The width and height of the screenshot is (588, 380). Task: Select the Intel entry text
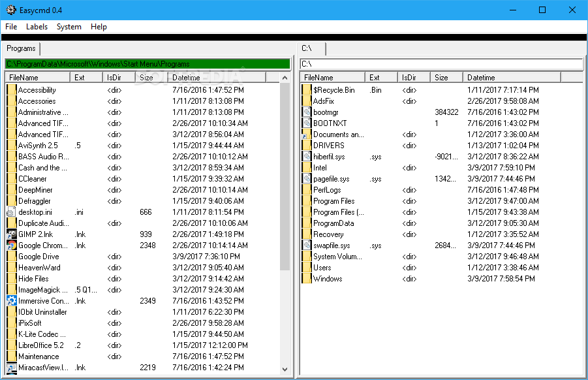tap(320, 168)
